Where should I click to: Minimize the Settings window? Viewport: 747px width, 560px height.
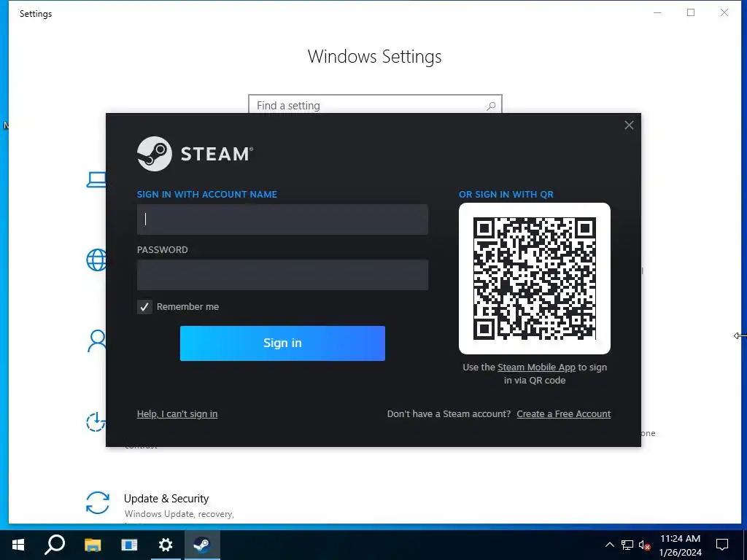pos(657,13)
